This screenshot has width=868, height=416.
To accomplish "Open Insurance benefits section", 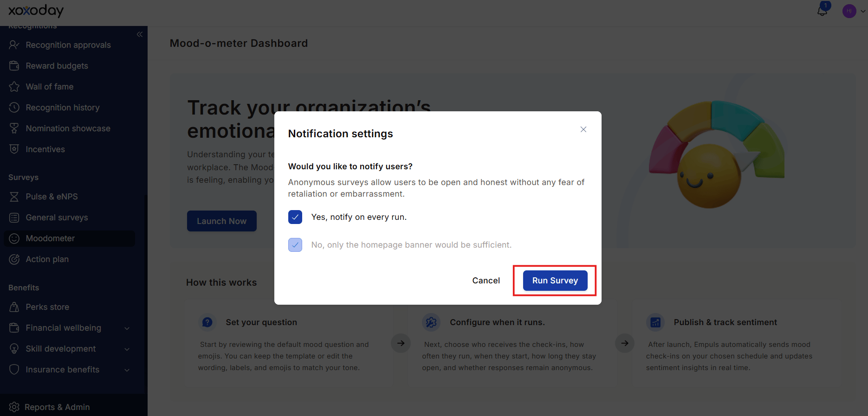I will click(63, 370).
